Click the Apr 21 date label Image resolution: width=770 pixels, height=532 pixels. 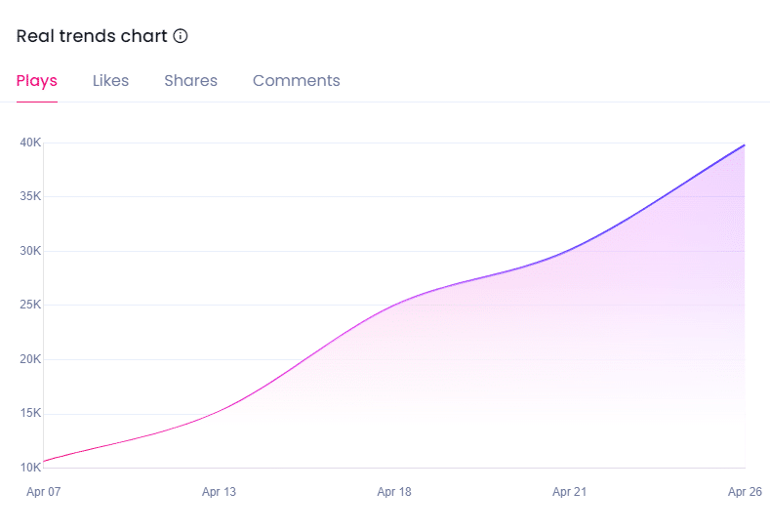point(569,492)
